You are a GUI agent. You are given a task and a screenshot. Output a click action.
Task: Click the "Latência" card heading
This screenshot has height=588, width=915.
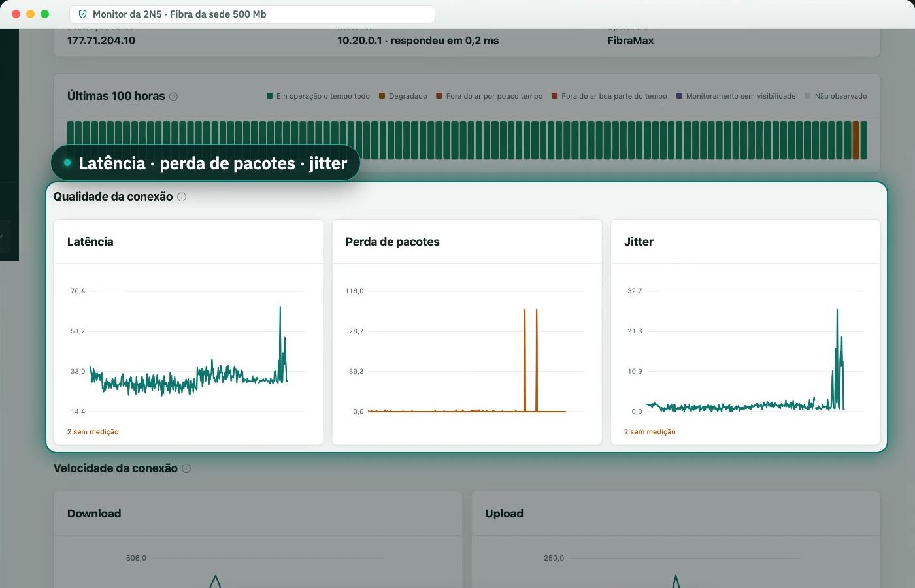pos(90,242)
